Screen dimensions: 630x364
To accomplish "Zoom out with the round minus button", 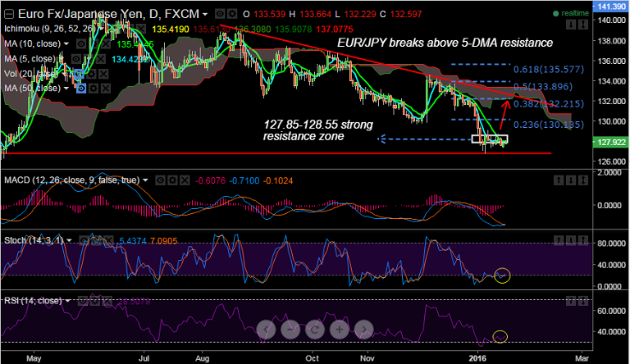I will [x=290, y=330].
